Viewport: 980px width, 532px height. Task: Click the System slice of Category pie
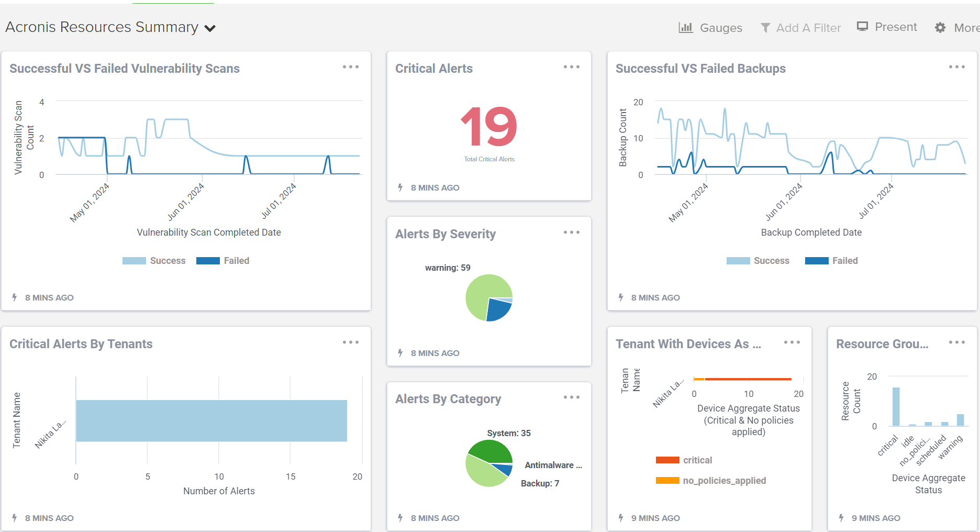tap(491, 451)
